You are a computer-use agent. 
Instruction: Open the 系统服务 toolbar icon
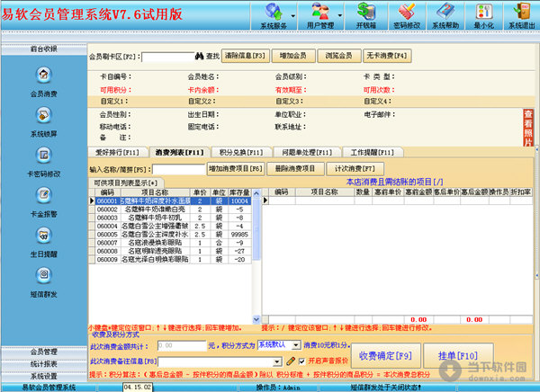click(274, 16)
